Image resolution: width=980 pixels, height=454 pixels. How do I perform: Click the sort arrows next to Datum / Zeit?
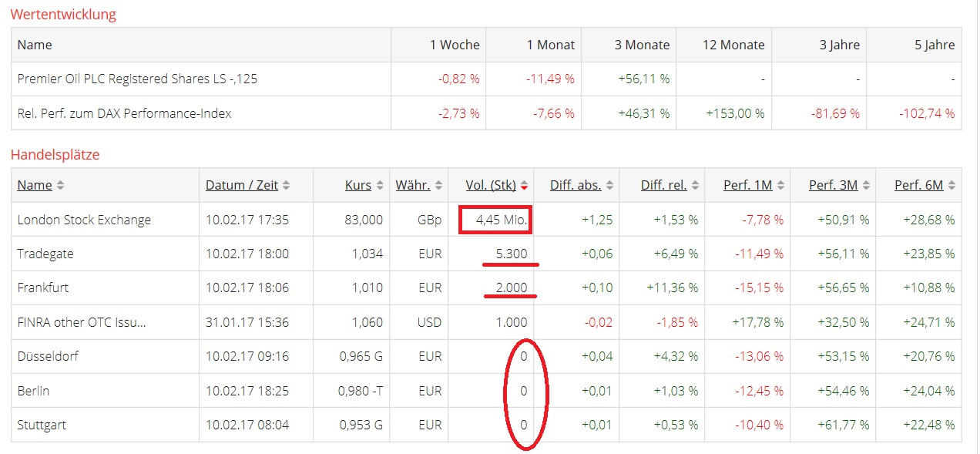[x=287, y=186]
